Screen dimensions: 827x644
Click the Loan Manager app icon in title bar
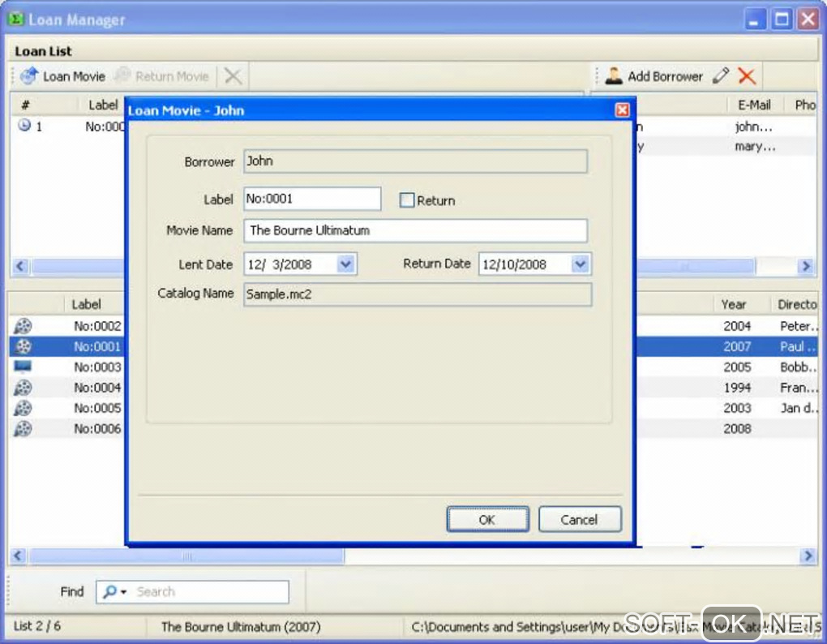[16, 19]
